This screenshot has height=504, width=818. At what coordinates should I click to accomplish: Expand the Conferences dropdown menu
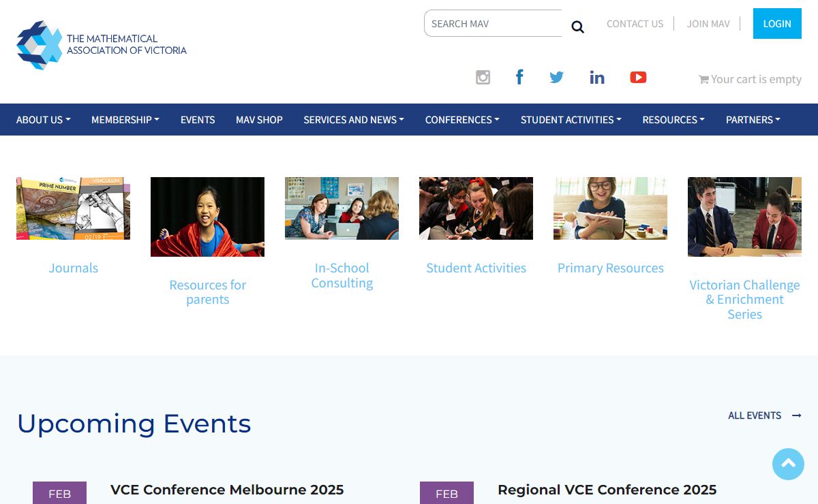462,120
